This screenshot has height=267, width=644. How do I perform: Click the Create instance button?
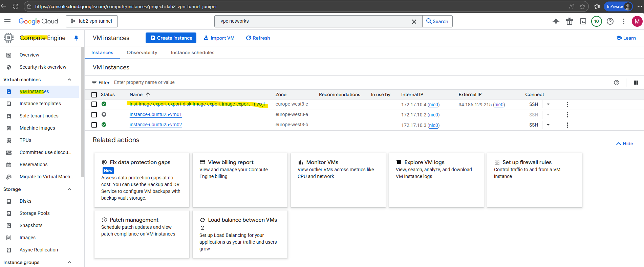point(171,38)
